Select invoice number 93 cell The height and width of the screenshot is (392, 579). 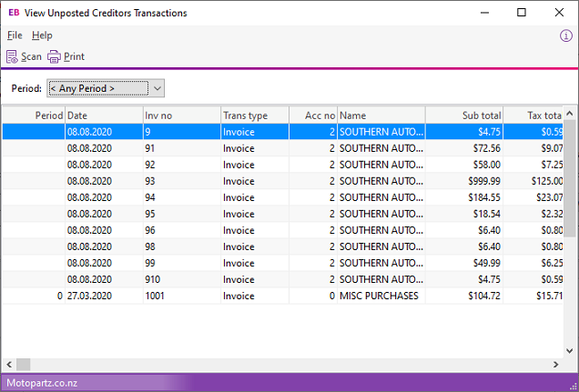[x=182, y=181]
